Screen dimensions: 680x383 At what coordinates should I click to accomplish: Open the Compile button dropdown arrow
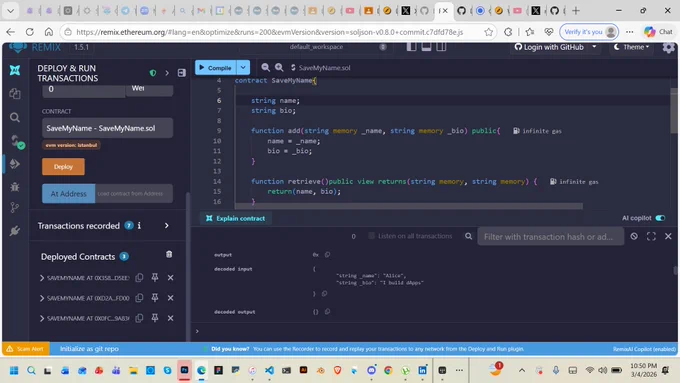[243, 68]
